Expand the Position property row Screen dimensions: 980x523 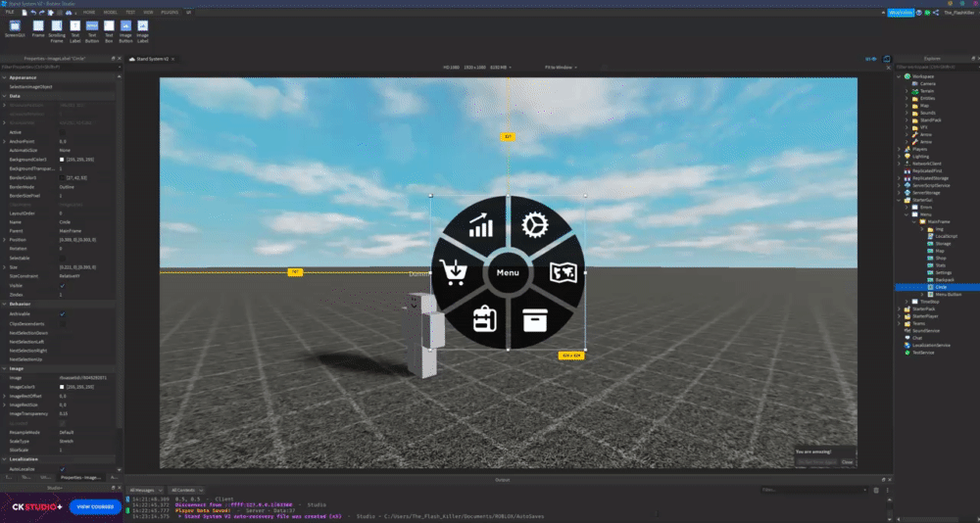[x=4, y=240]
